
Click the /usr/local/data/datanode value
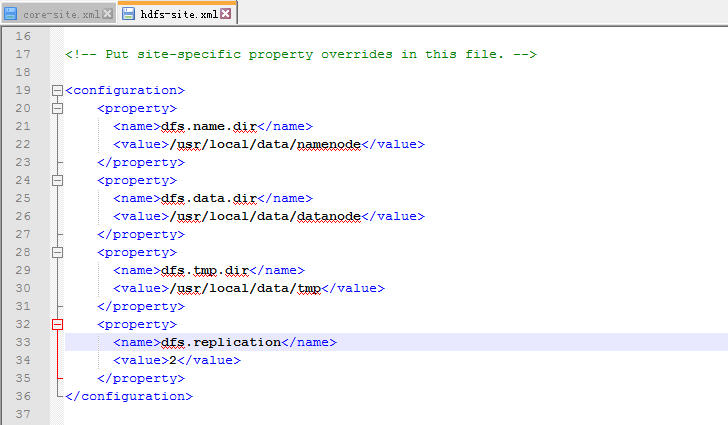(x=265, y=216)
